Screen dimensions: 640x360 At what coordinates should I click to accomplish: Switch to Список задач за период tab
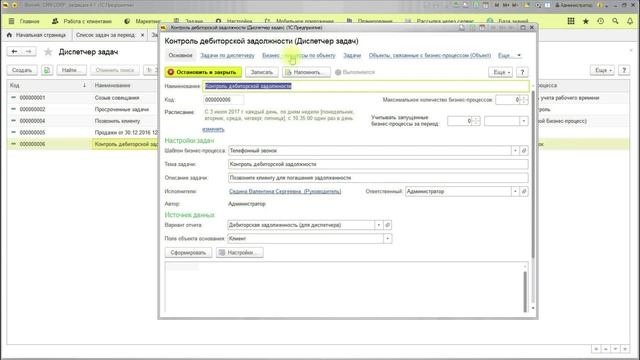tap(106, 35)
